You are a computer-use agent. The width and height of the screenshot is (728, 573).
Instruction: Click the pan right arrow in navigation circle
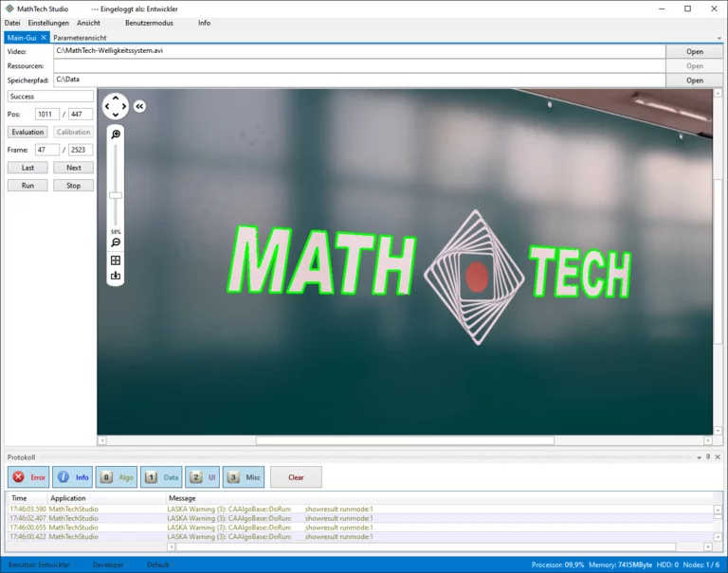[x=124, y=106]
